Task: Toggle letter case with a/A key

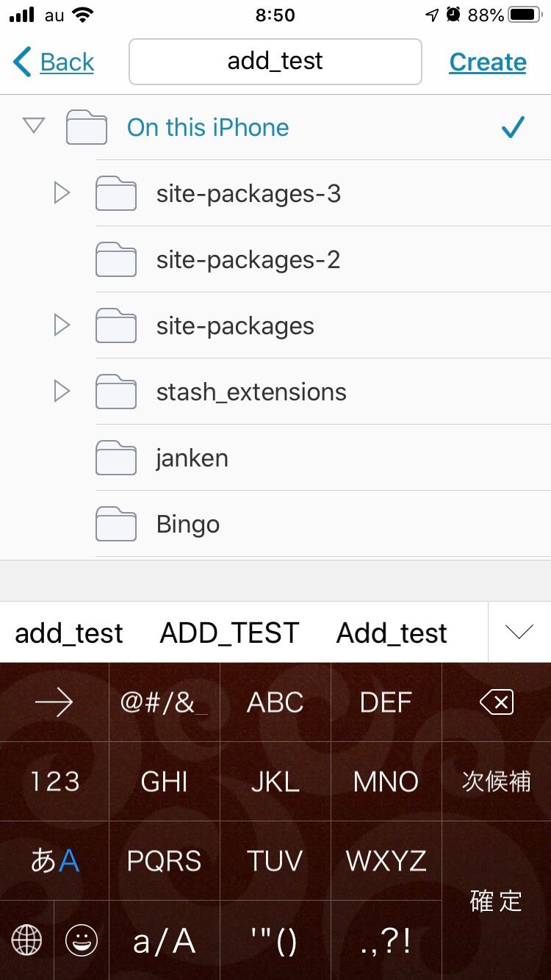Action: pos(165,941)
